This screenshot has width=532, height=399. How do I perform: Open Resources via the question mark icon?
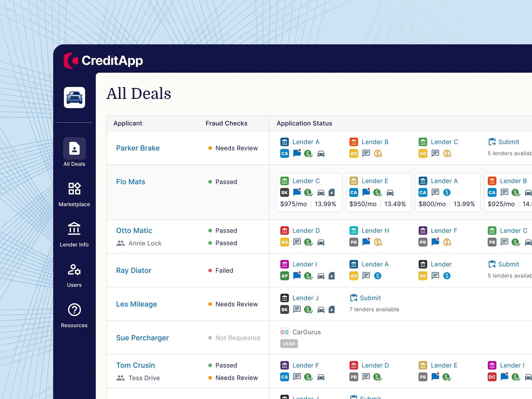coord(74,310)
